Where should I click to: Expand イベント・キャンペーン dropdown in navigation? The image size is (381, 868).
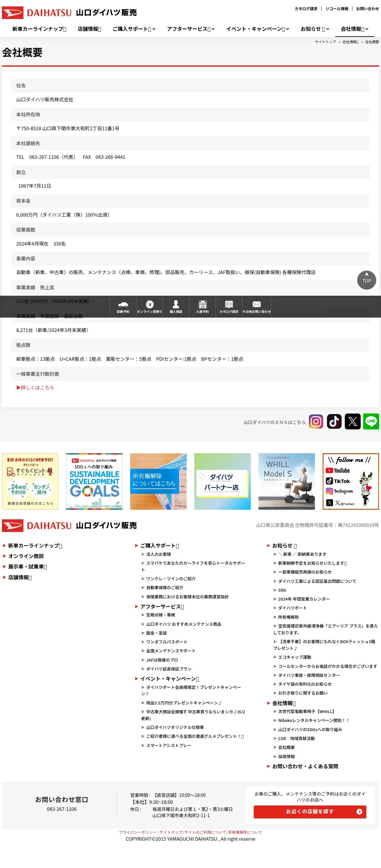(257, 29)
